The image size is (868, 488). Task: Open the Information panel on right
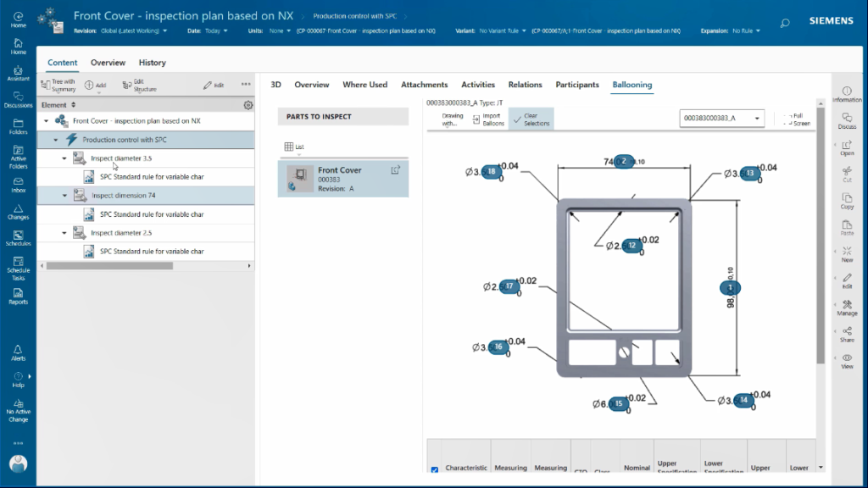point(847,94)
